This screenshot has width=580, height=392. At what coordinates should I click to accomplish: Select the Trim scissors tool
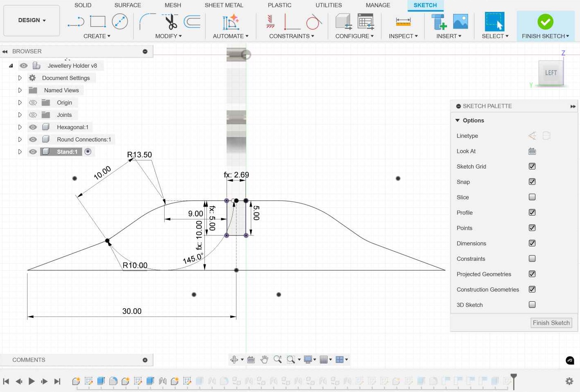[170, 21]
